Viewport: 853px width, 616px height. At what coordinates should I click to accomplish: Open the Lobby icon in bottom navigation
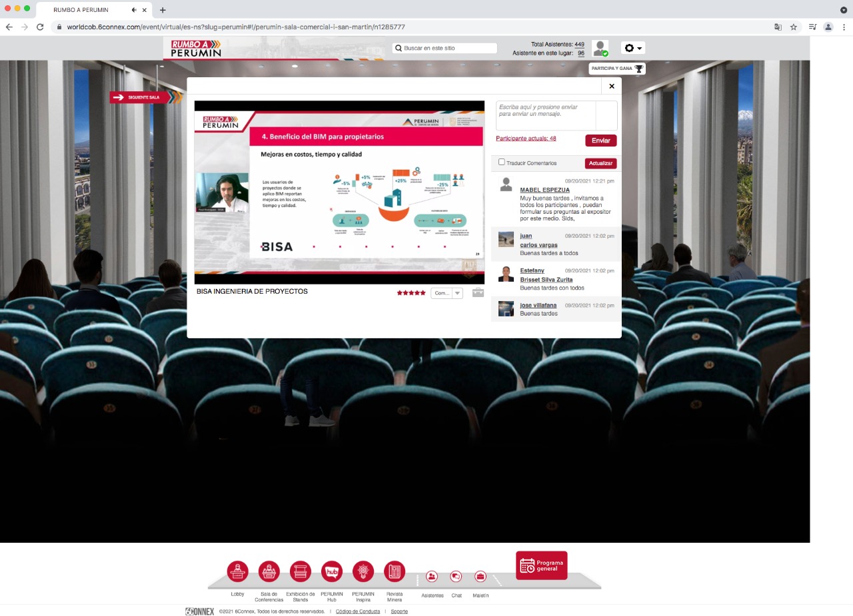(x=237, y=571)
